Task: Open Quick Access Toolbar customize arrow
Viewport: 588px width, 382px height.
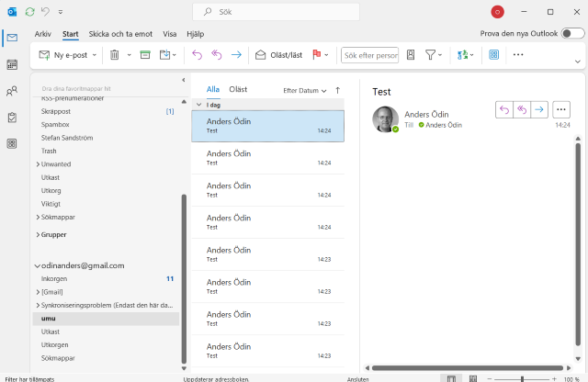Action: coord(61,12)
